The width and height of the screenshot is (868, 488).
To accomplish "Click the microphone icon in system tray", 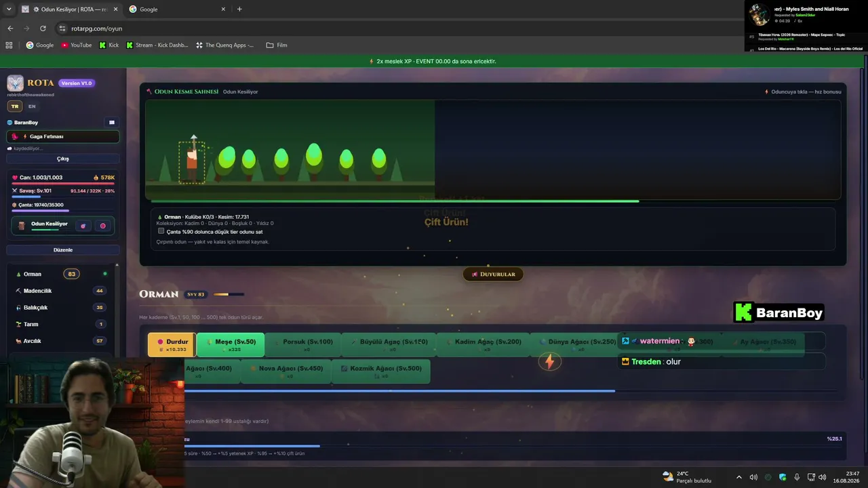I will (797, 477).
